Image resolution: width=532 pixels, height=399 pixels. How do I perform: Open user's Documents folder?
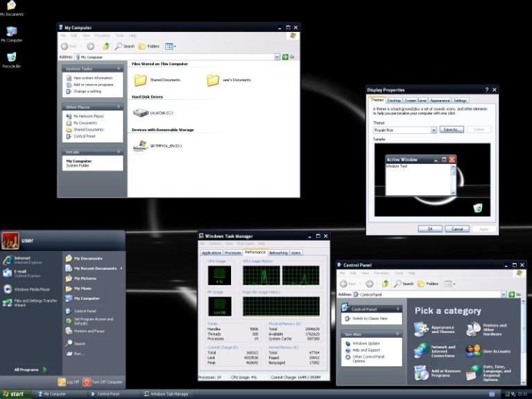tap(229, 80)
